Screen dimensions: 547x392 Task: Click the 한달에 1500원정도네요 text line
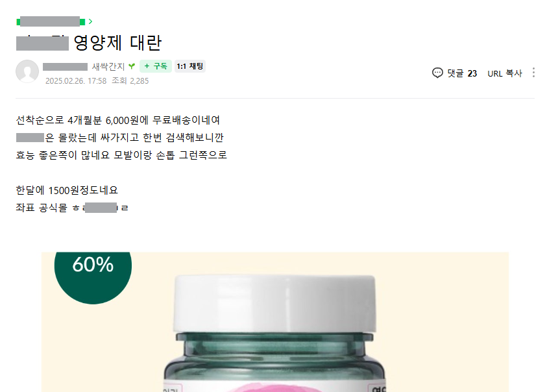pos(67,190)
